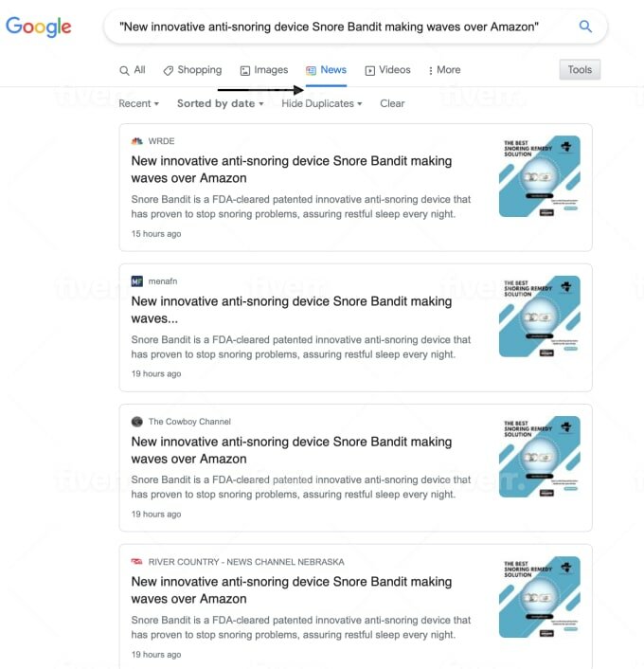Open the Sorted by date dropdown
The image size is (644, 669).
(x=220, y=103)
